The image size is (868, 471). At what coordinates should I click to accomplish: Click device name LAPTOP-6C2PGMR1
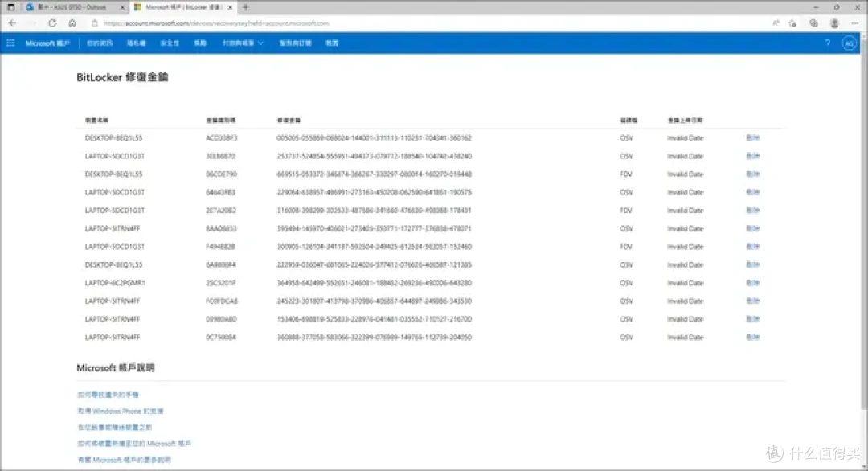click(115, 283)
